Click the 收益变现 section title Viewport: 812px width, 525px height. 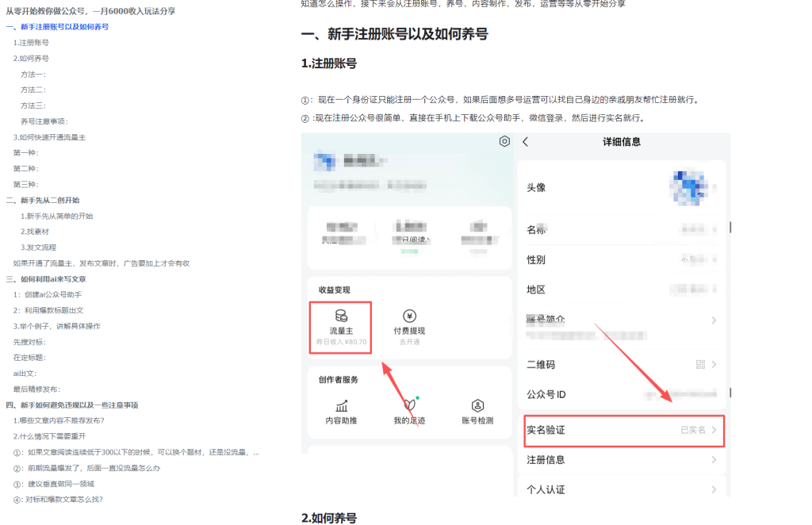[x=334, y=290]
